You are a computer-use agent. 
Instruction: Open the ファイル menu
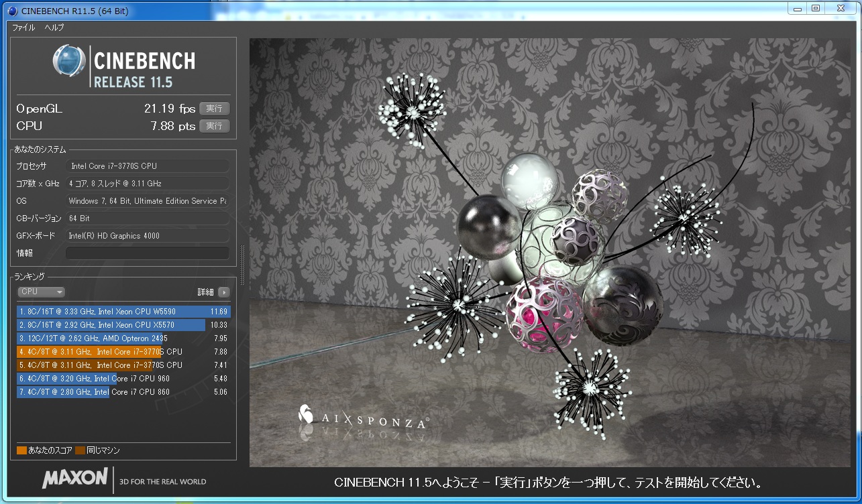tap(23, 27)
